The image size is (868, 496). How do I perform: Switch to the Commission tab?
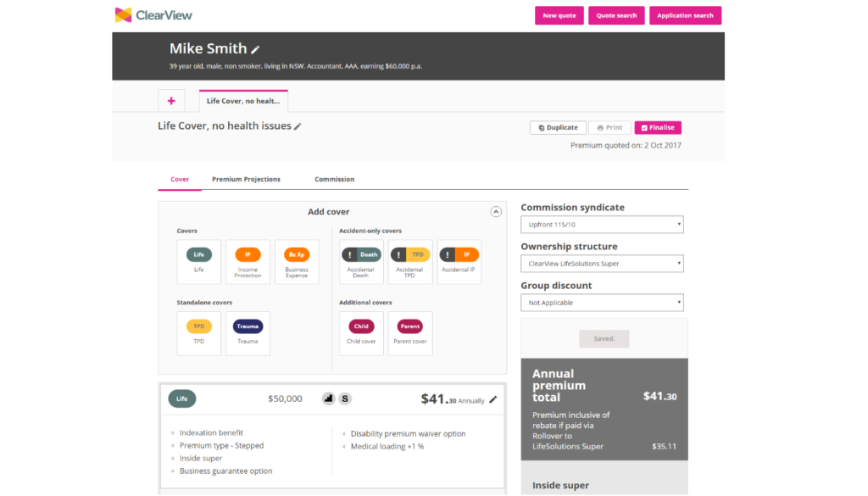coord(334,180)
